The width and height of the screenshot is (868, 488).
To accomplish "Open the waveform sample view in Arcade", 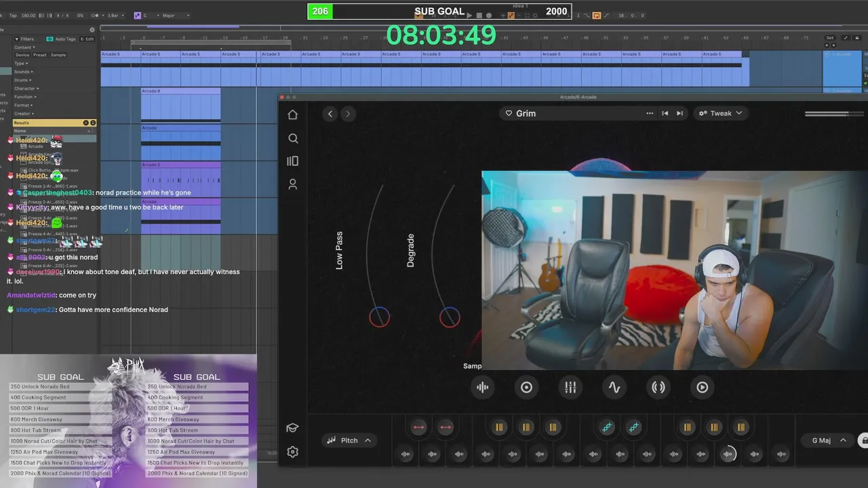I will tap(483, 388).
